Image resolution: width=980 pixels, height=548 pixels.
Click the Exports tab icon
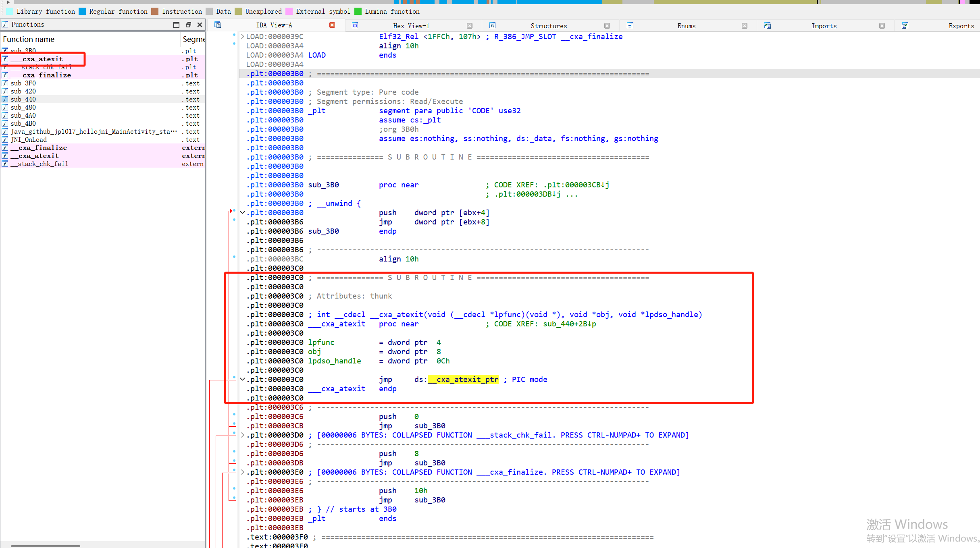click(x=905, y=25)
